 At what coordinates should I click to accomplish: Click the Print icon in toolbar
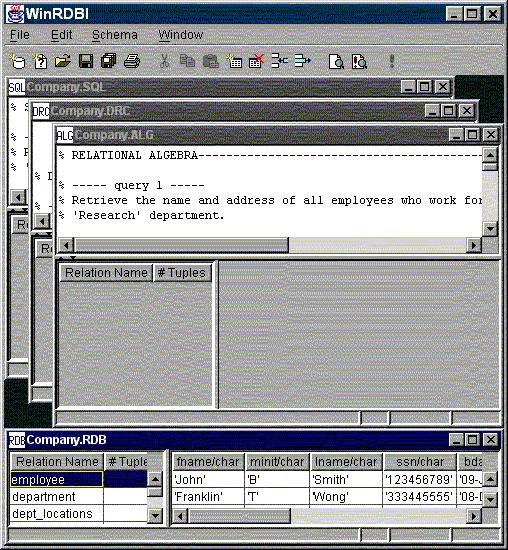132,61
